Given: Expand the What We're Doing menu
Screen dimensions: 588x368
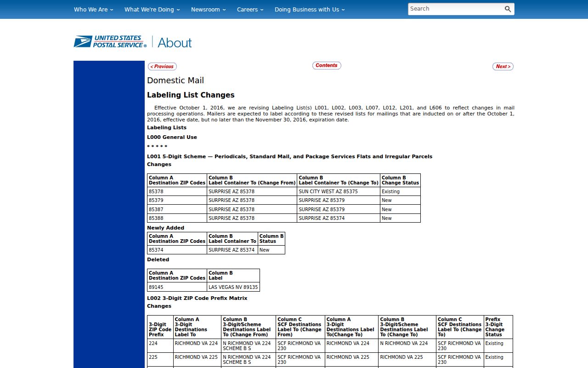Looking at the screenshot, I should click(x=152, y=9).
